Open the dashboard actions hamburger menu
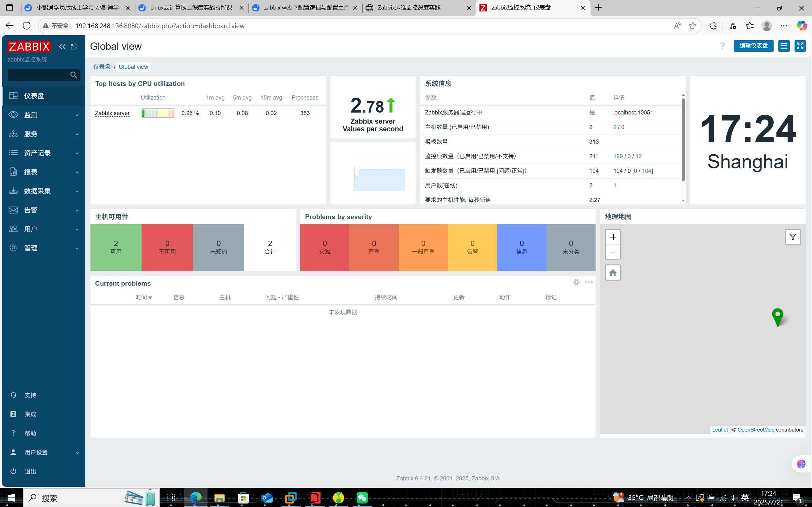Screen dimensions: 812x507 pyautogui.click(x=784, y=46)
